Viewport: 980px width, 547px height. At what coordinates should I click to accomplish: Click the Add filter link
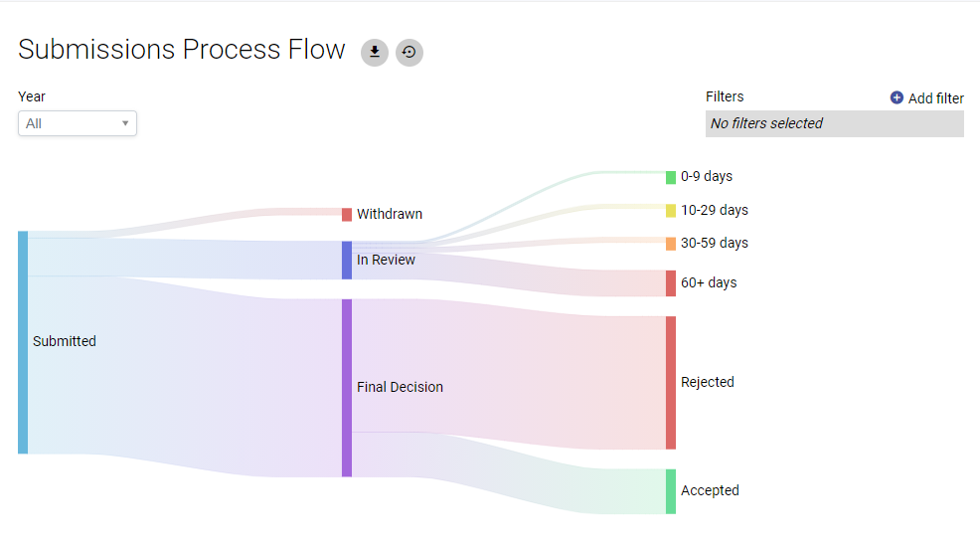point(935,98)
